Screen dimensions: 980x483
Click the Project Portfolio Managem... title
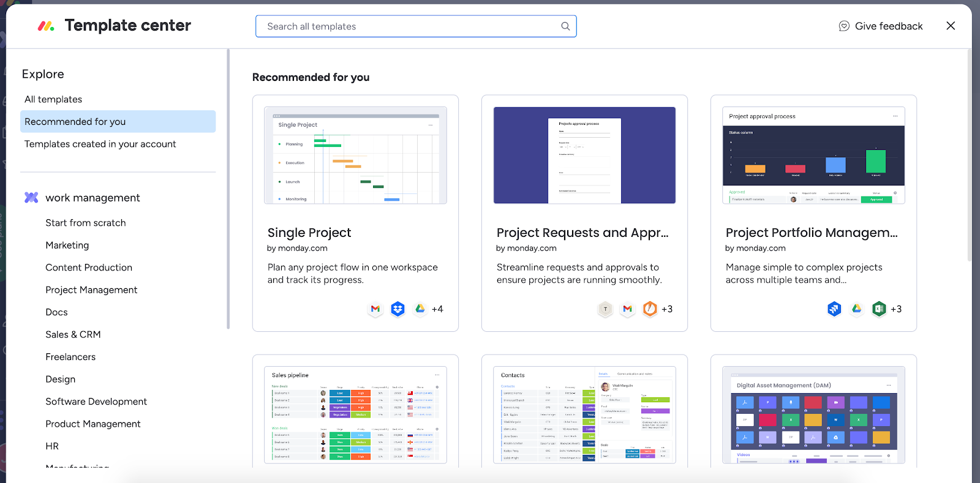pos(812,233)
